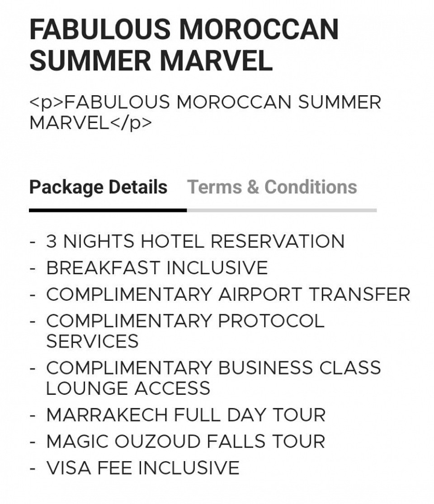Click the dash before Complimentary Airport Transfer
This screenshot has height=504, width=434.
pyautogui.click(x=32, y=295)
